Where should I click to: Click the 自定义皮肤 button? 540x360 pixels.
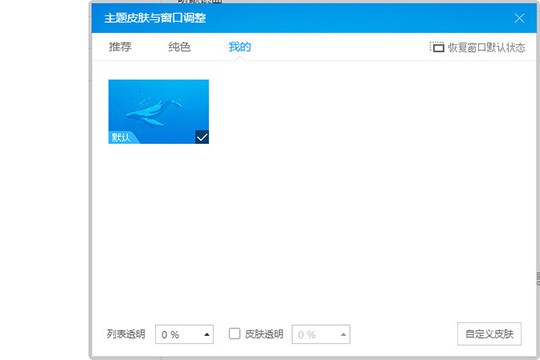(489, 334)
